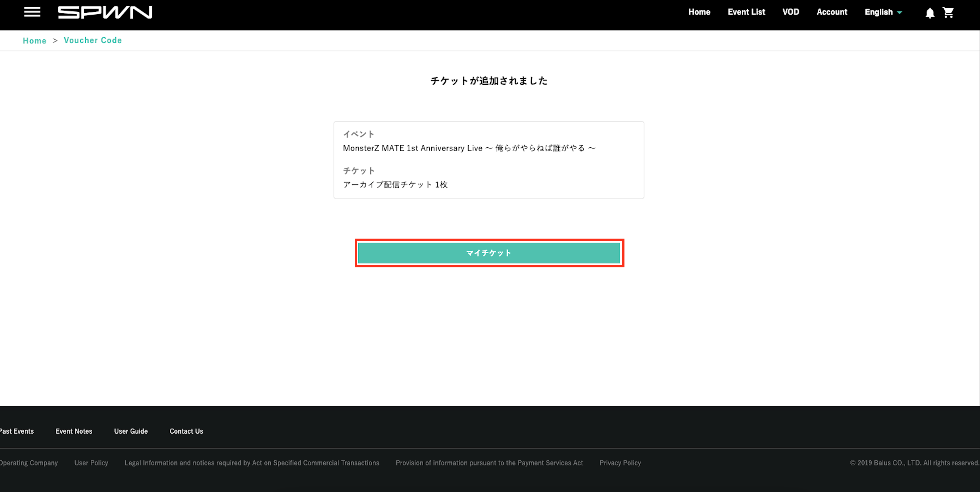The height and width of the screenshot is (492, 980).
Task: Open Privacy Policy footer link
Action: 620,463
